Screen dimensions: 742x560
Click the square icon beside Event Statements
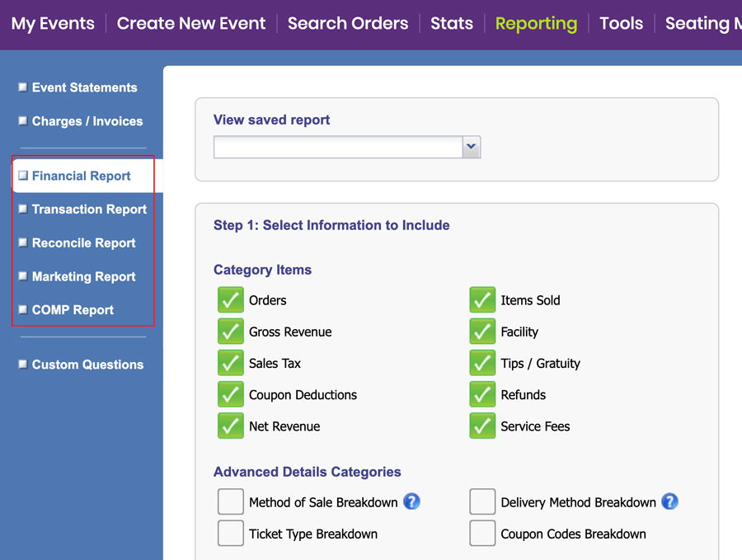[21, 87]
